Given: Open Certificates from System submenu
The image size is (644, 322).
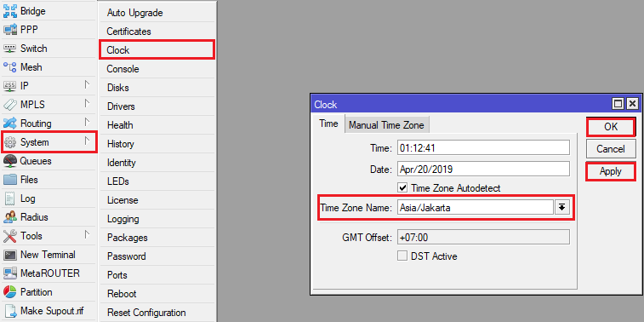Looking at the screenshot, I should click(x=157, y=32).
